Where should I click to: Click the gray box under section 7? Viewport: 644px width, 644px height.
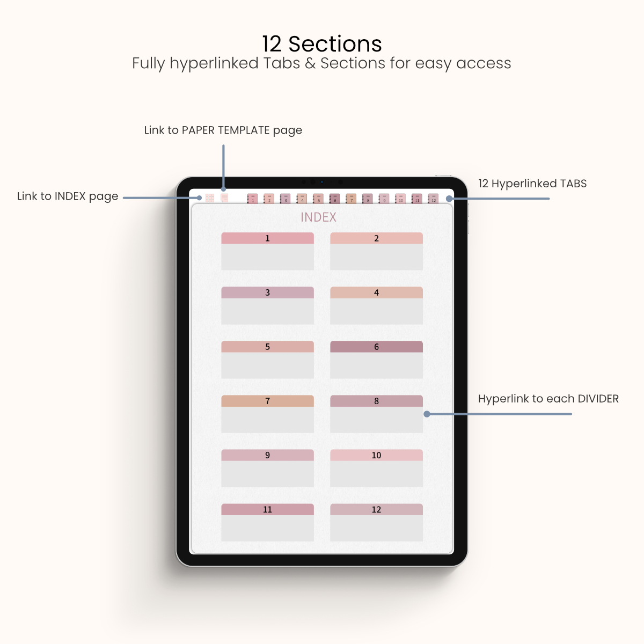coord(267,420)
